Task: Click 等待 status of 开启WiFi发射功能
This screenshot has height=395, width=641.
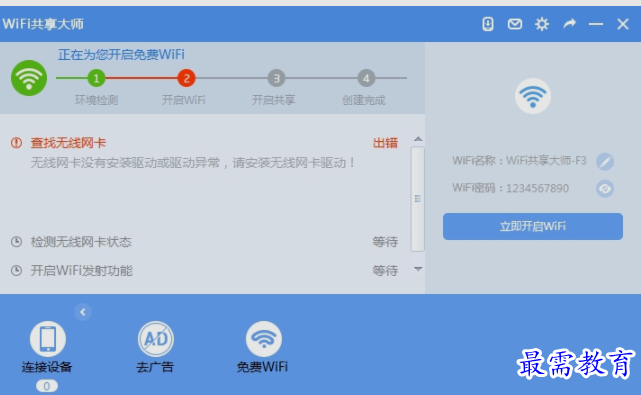Action: pos(385,270)
